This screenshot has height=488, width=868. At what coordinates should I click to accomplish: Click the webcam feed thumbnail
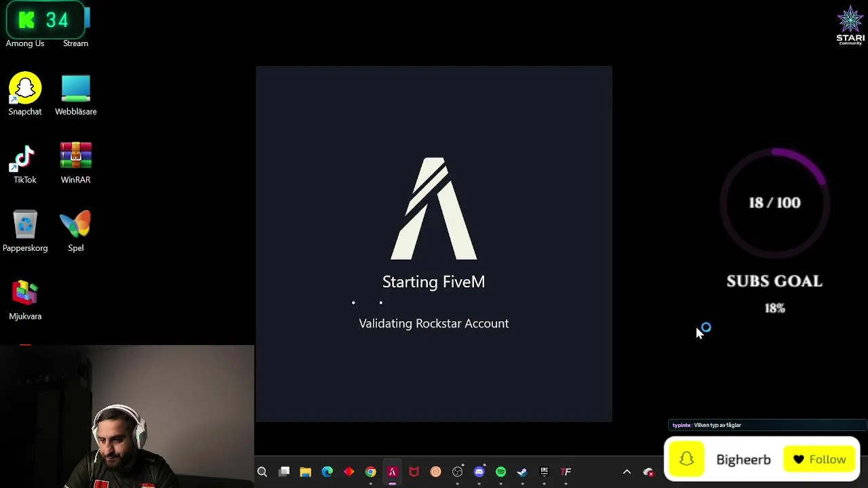click(x=127, y=417)
